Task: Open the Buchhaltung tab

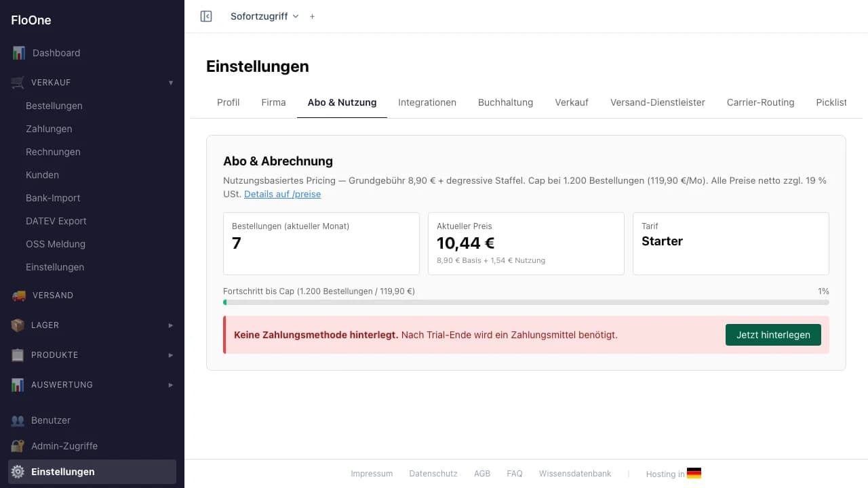Action: click(505, 102)
